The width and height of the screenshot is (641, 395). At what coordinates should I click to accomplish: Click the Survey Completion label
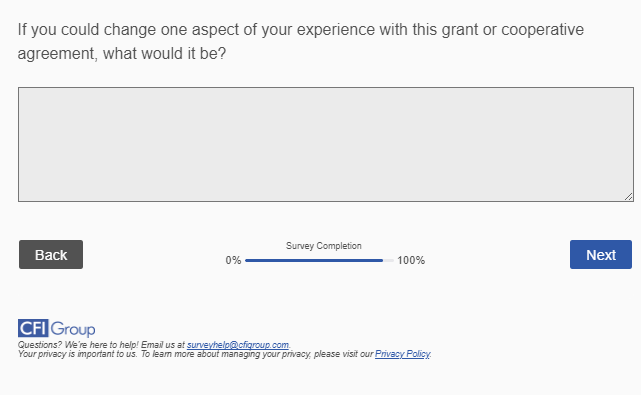[323, 246]
